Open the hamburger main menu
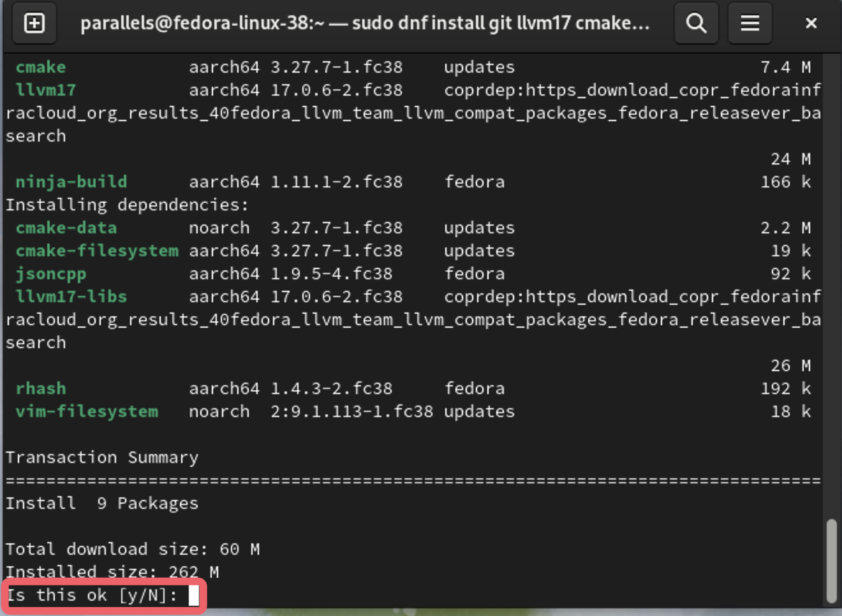The width and height of the screenshot is (842, 616). click(x=750, y=24)
